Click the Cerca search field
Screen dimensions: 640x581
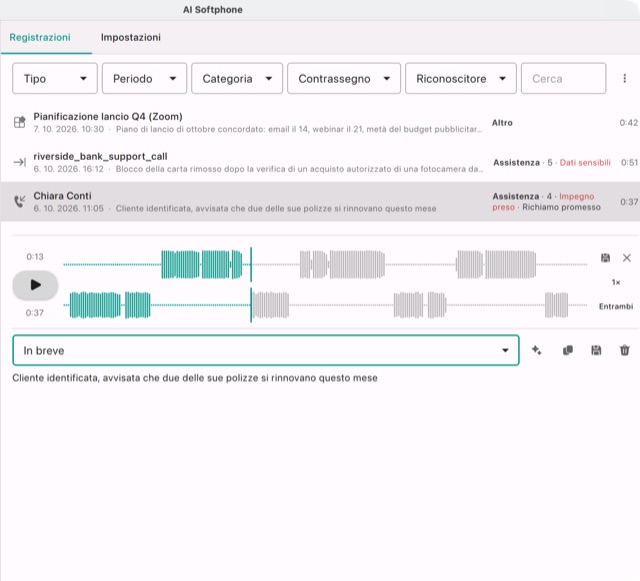point(563,78)
